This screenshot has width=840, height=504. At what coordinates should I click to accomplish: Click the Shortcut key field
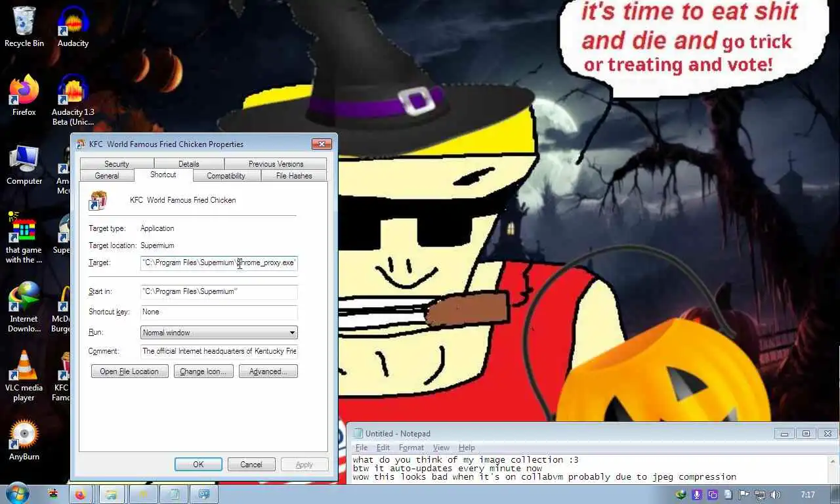pyautogui.click(x=219, y=312)
